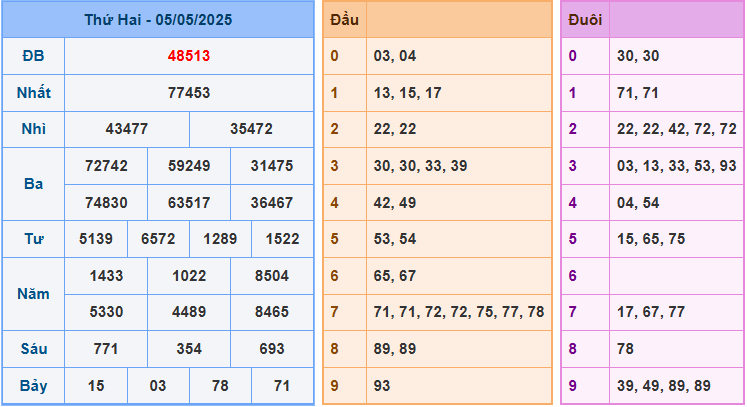
Task: Click the Năm prize number 1022
Action: click(189, 275)
